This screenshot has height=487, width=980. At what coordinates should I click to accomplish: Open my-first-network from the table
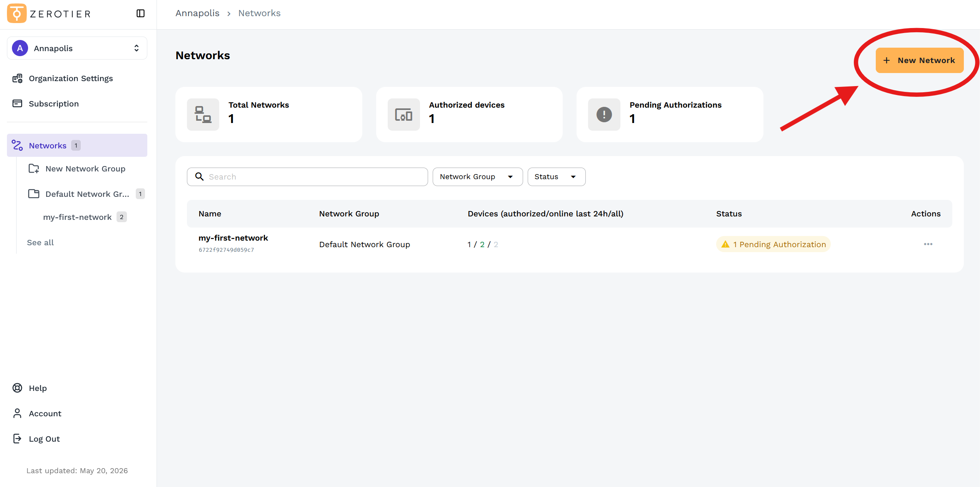click(233, 238)
